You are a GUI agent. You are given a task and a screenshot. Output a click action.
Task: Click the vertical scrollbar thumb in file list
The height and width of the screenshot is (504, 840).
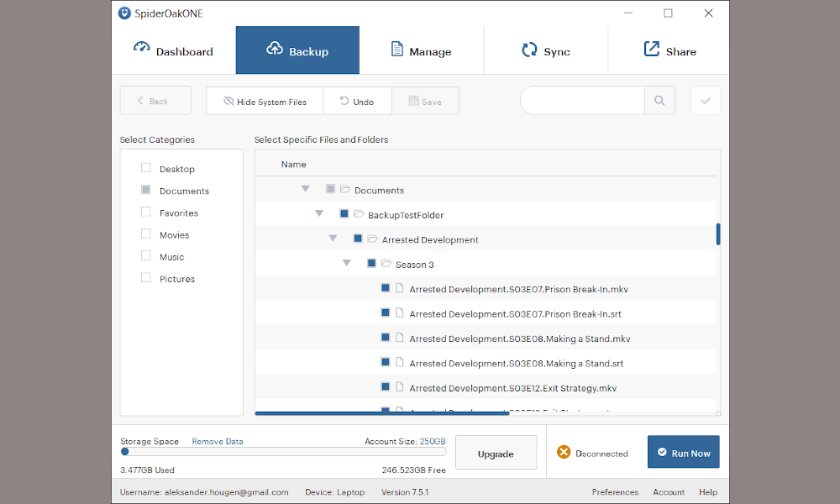(718, 234)
